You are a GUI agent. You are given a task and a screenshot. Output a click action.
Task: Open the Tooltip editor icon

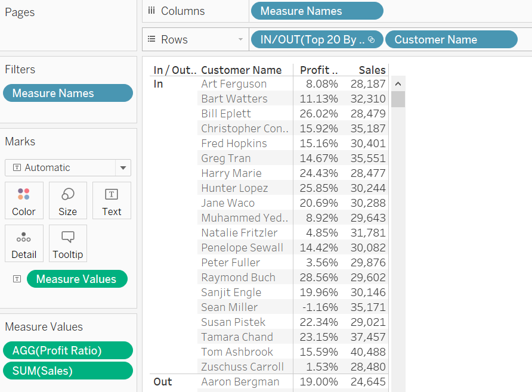[x=67, y=244]
